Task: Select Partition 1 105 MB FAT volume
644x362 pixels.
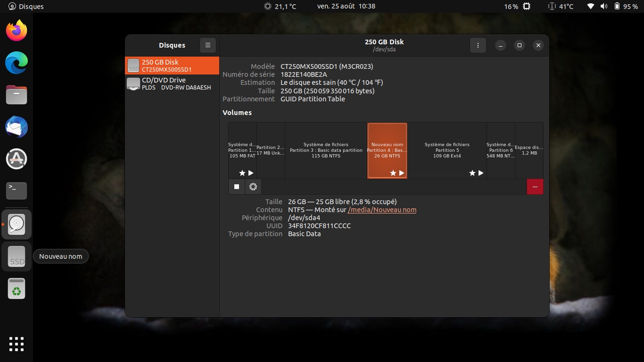Action: click(x=242, y=150)
